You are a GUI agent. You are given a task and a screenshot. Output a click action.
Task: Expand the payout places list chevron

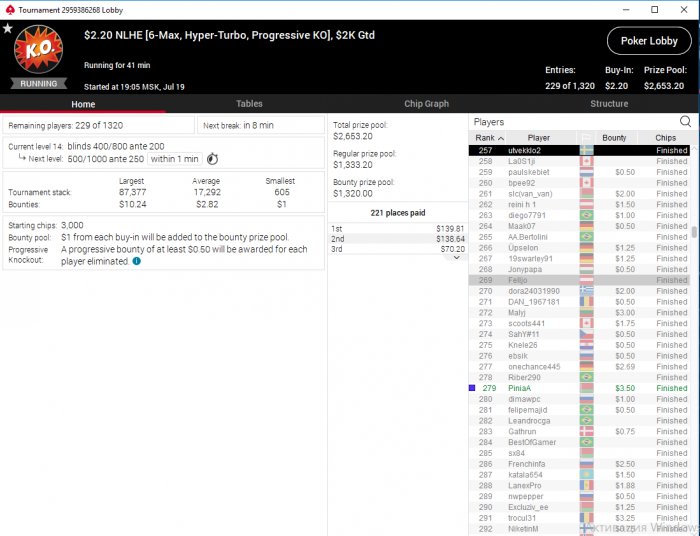456,258
